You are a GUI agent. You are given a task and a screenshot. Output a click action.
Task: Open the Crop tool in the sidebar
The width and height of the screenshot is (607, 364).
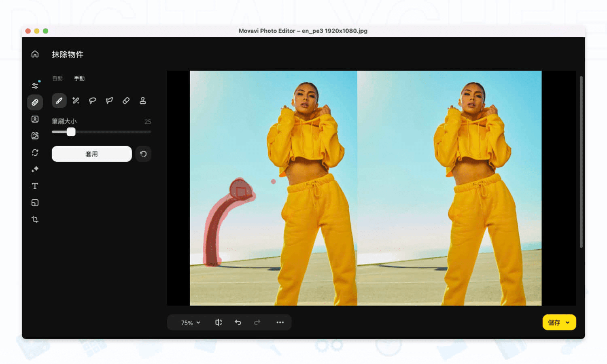coord(35,219)
